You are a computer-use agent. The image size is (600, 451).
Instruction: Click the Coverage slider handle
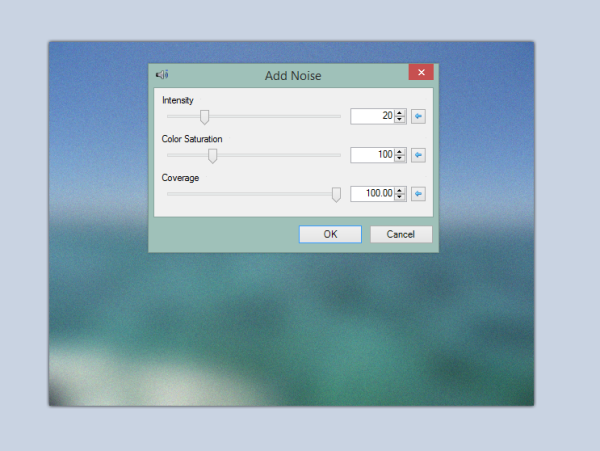[336, 195]
